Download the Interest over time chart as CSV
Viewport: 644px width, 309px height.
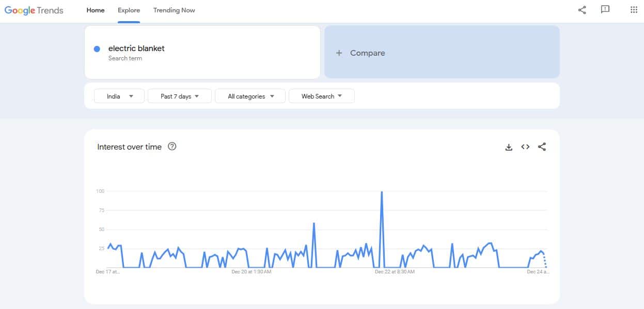pyautogui.click(x=509, y=147)
